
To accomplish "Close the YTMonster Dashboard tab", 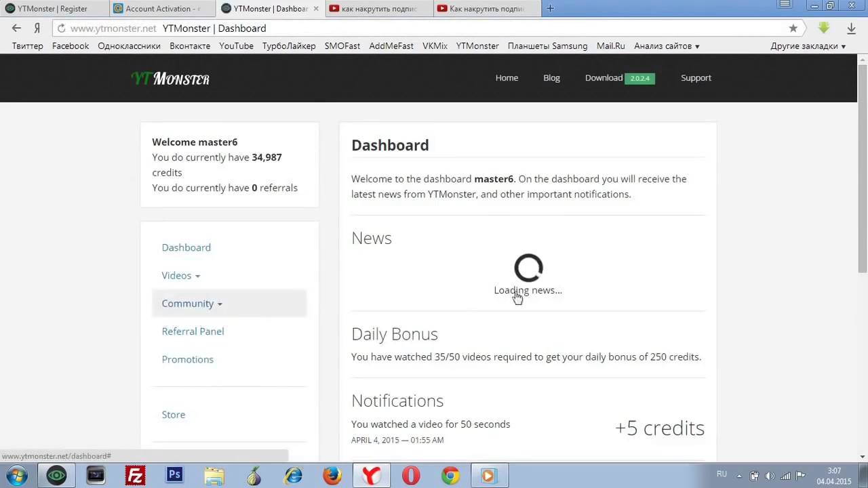I will click(x=316, y=9).
